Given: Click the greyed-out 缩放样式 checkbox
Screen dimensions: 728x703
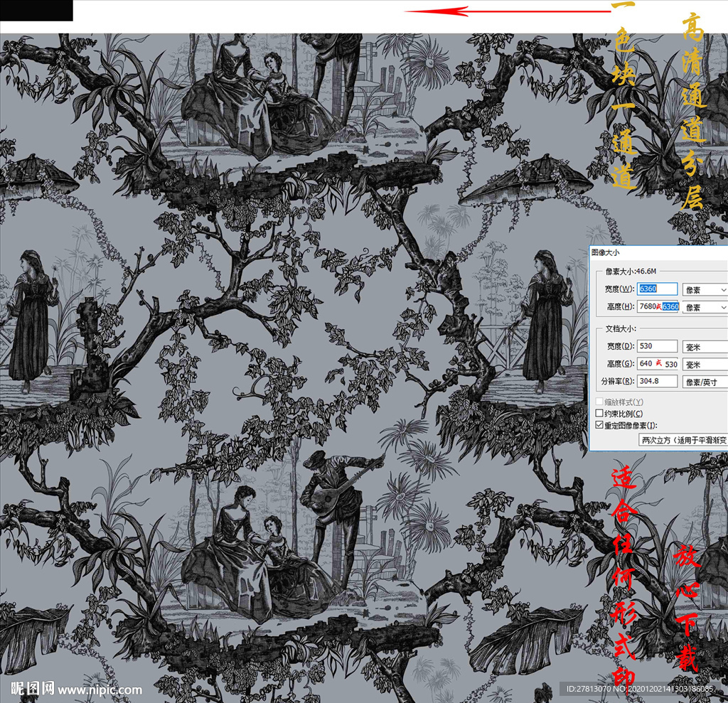Looking at the screenshot, I should coord(599,402).
